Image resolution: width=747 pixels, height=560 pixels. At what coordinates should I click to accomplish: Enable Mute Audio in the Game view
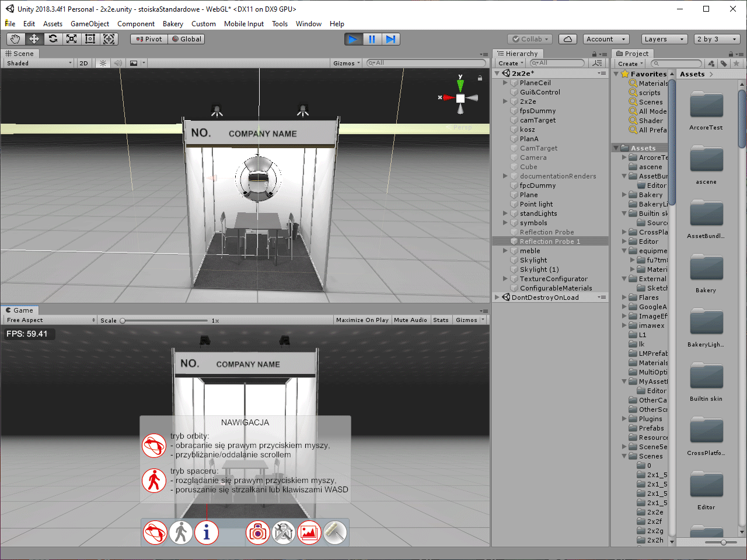coord(410,320)
